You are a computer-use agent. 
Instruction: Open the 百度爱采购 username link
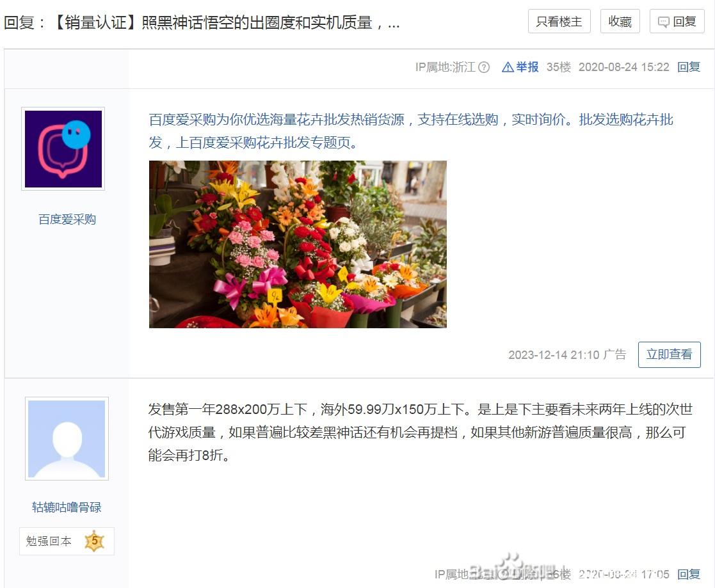(x=67, y=219)
